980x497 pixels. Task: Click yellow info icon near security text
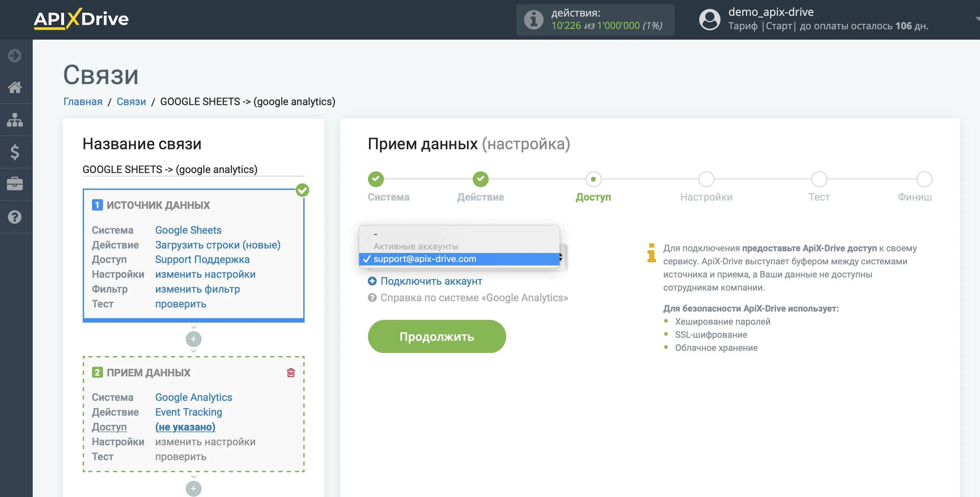[x=651, y=253]
